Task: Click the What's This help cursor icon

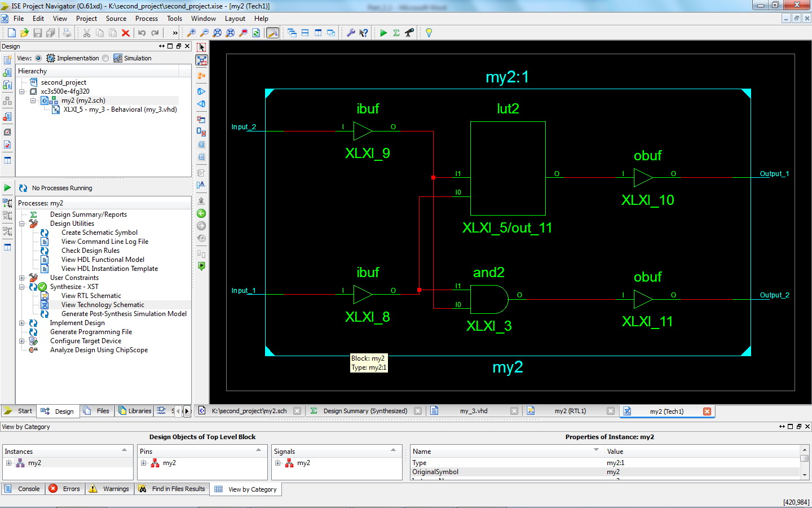Action: click(364, 33)
